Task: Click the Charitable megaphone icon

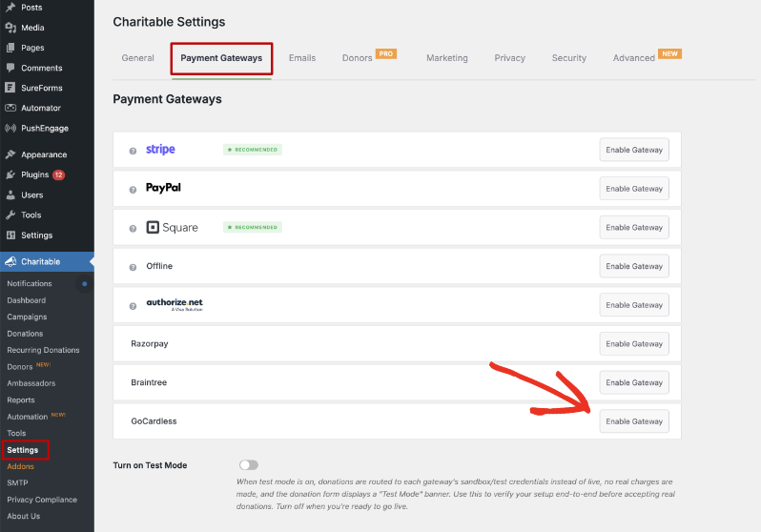Action: (10, 261)
